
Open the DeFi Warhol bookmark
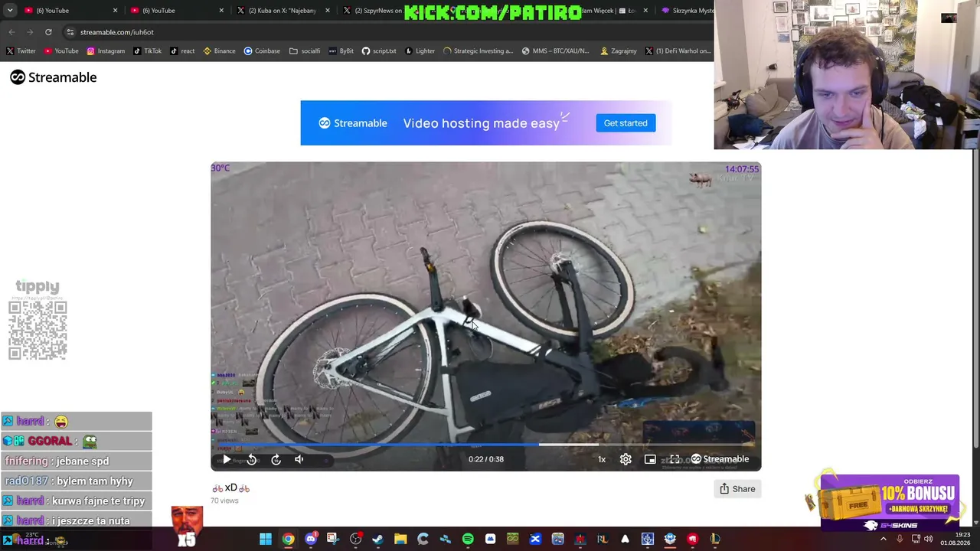pyautogui.click(x=678, y=51)
